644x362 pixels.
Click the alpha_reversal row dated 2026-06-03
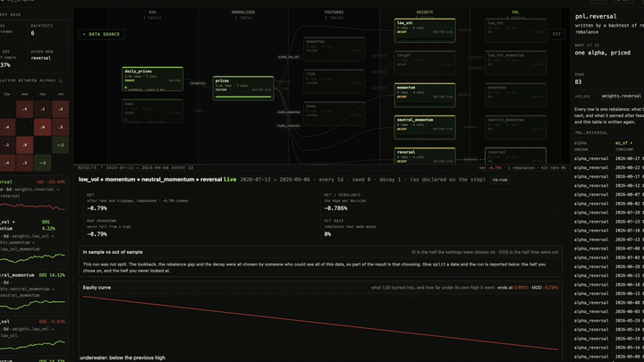(609, 312)
